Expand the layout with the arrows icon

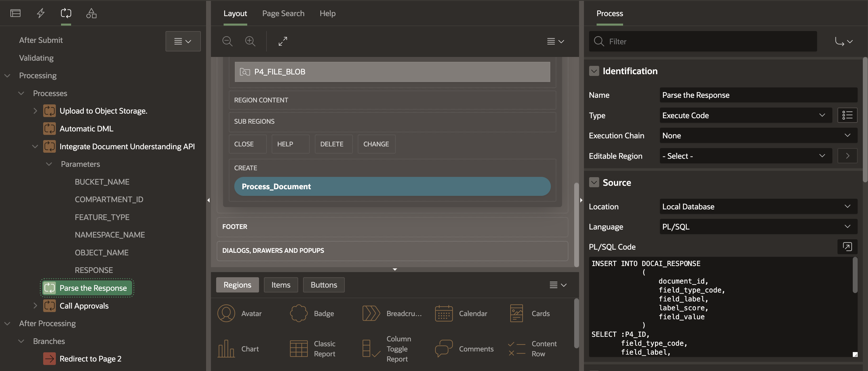click(x=283, y=41)
